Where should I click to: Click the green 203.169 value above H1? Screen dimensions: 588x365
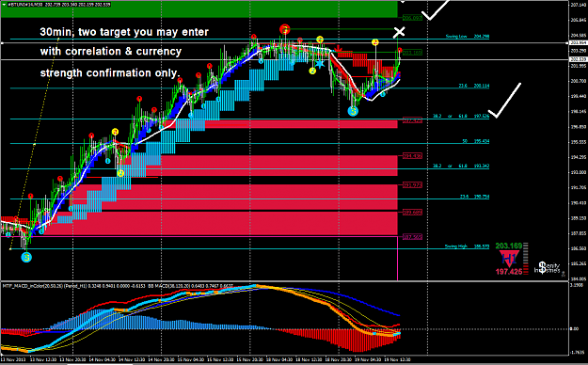(508, 246)
